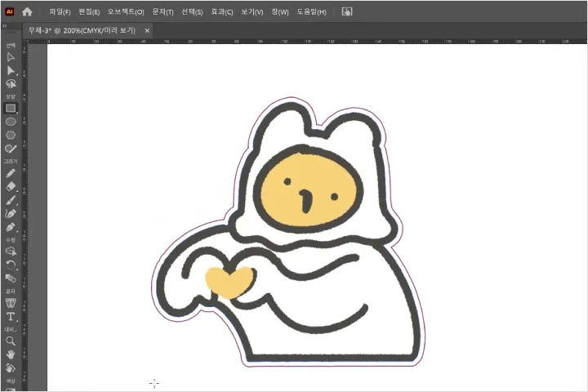
Task: Select the Paintbrush tool
Action: [11, 200]
